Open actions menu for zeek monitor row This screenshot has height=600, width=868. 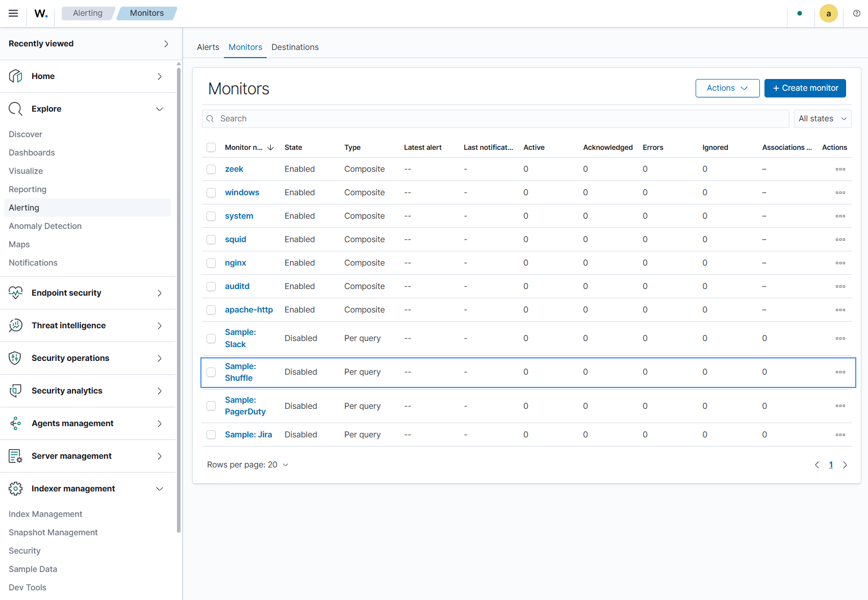click(x=840, y=169)
